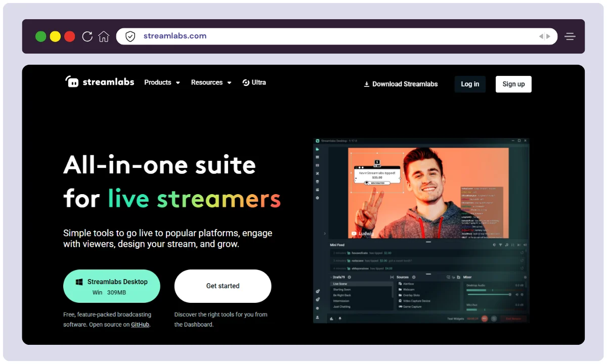Click the Get started button

[x=223, y=286]
